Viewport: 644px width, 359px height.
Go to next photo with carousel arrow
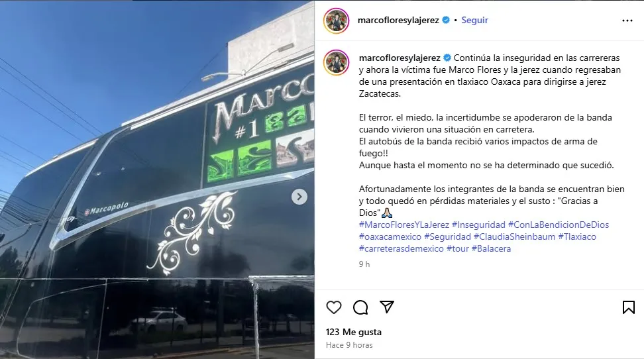pyautogui.click(x=299, y=197)
